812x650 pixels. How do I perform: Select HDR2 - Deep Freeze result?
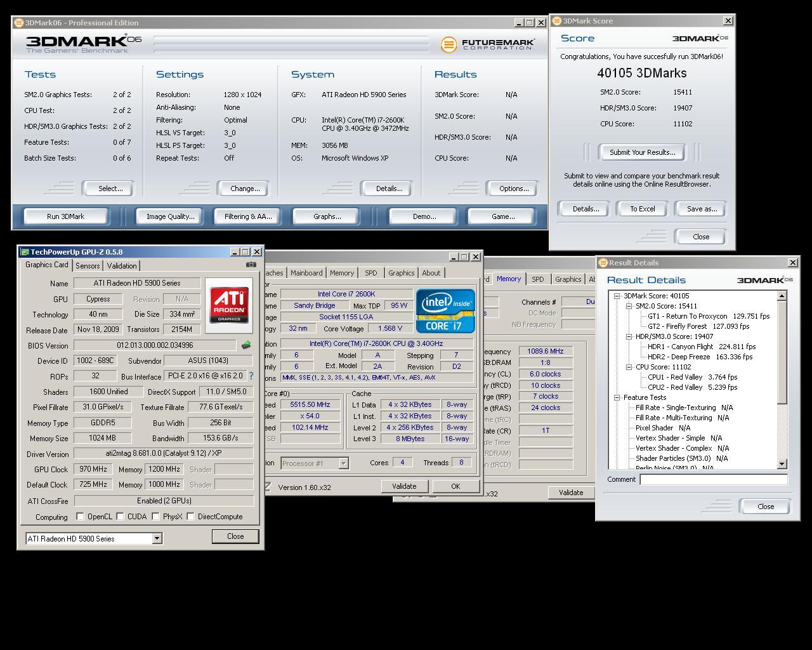pos(700,357)
